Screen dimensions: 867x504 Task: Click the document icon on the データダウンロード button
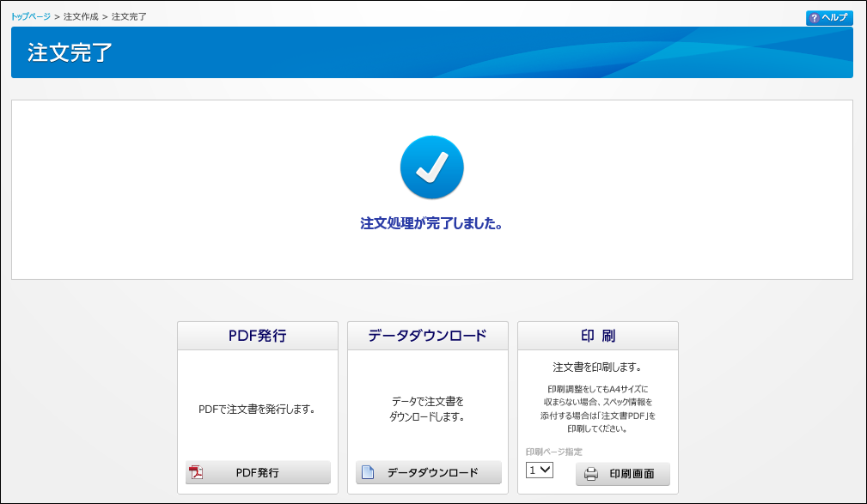(368, 472)
